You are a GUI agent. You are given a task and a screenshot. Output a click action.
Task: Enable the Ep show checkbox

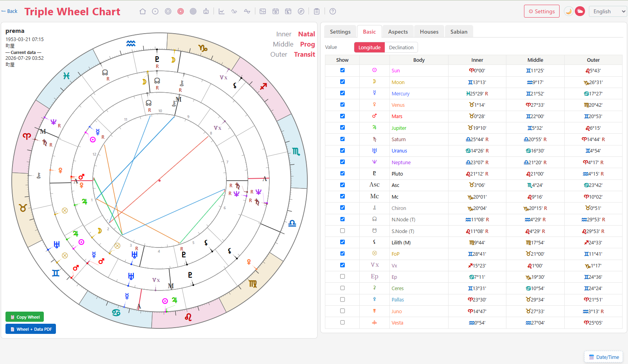click(x=342, y=276)
